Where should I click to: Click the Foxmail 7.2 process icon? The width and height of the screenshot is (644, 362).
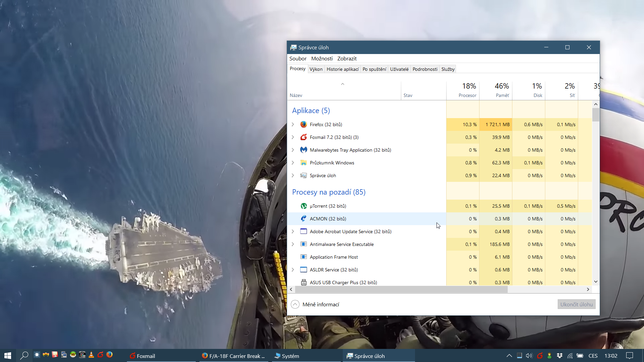pos(304,137)
